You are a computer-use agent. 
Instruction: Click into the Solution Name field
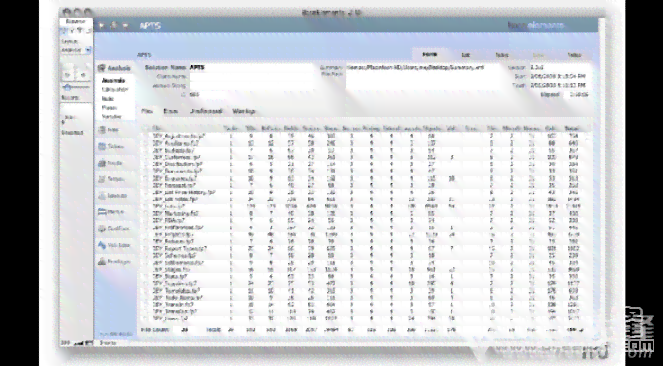252,68
